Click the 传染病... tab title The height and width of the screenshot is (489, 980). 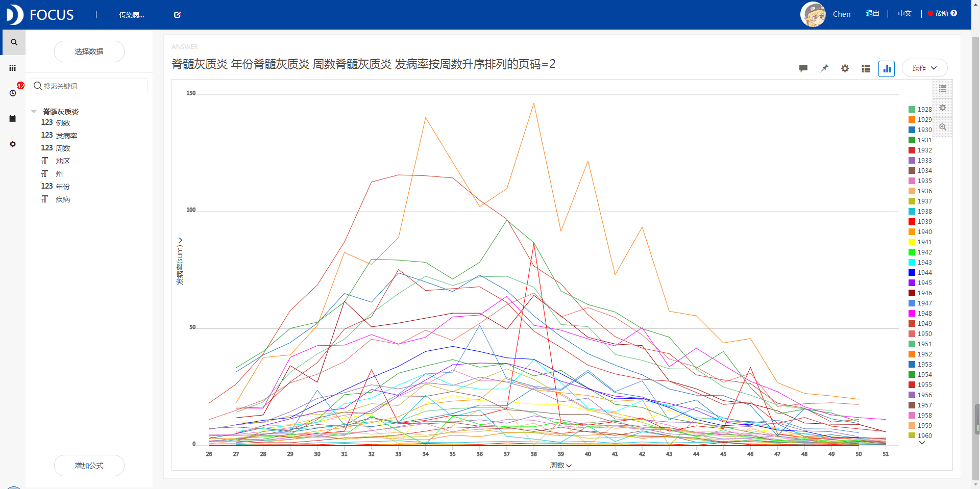click(x=132, y=15)
